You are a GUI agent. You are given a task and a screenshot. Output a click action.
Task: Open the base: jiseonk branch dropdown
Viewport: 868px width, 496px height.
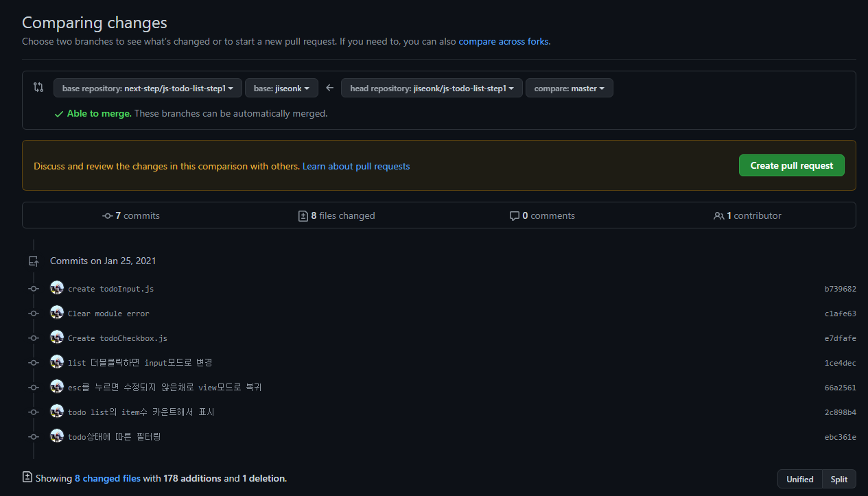pos(281,88)
